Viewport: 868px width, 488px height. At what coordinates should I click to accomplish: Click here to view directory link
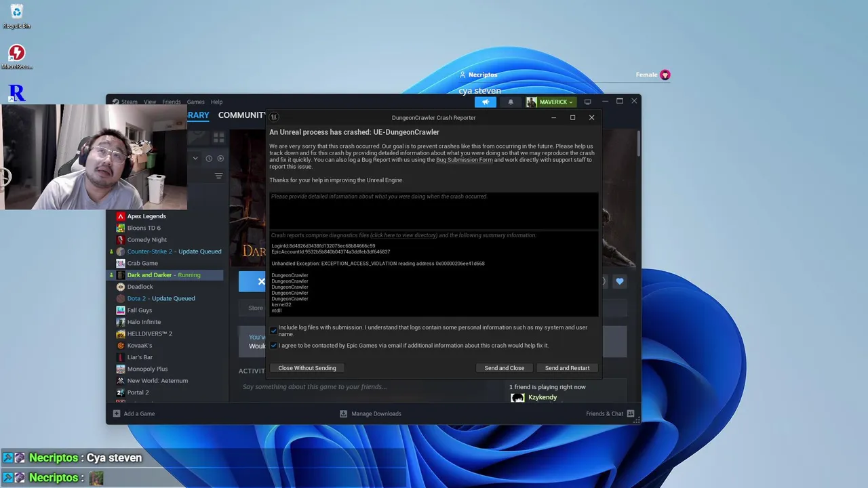click(x=403, y=235)
